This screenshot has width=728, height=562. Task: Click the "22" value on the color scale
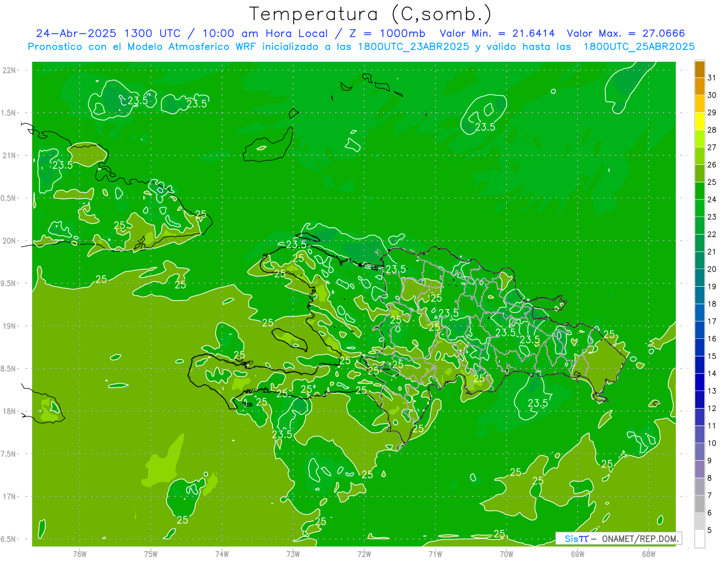coord(712,235)
